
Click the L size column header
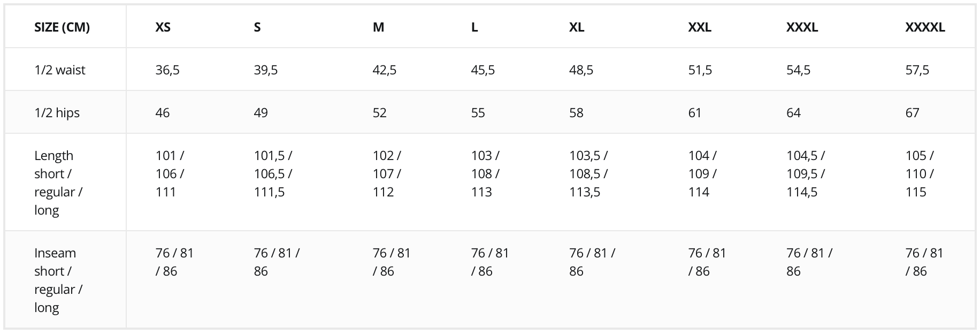pos(474,27)
